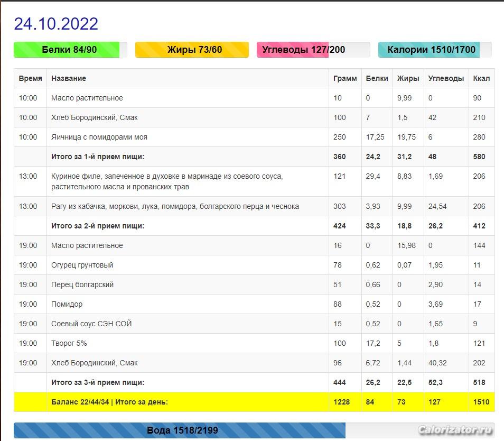
Task: Click the Соевый соус СЭН СОЙ entry
Action: click(x=91, y=324)
